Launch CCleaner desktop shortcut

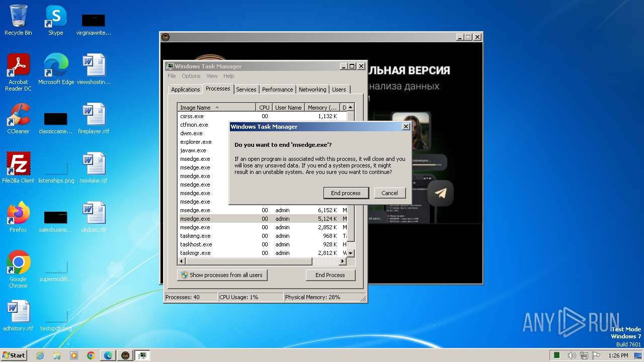[18, 119]
